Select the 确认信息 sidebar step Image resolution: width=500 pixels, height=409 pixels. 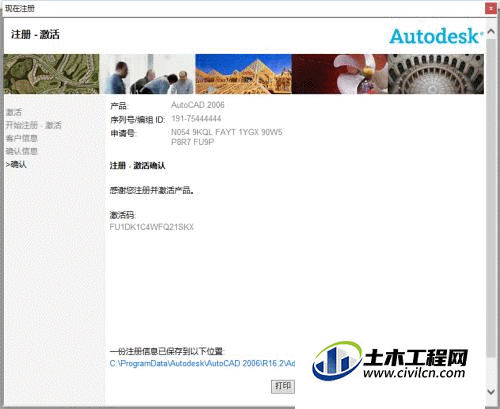point(21,151)
